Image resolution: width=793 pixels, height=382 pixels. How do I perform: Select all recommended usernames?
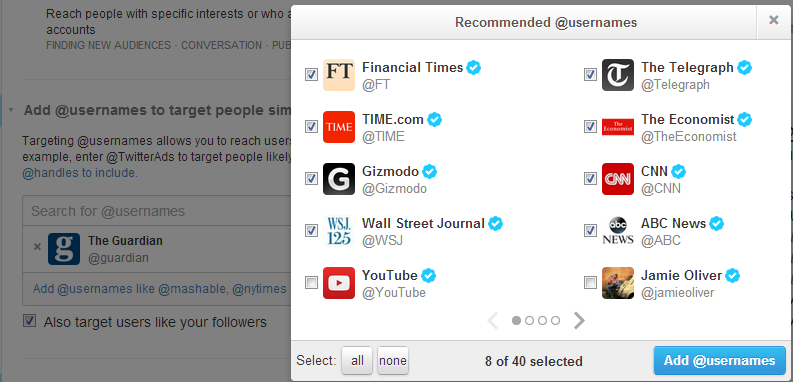(358, 361)
